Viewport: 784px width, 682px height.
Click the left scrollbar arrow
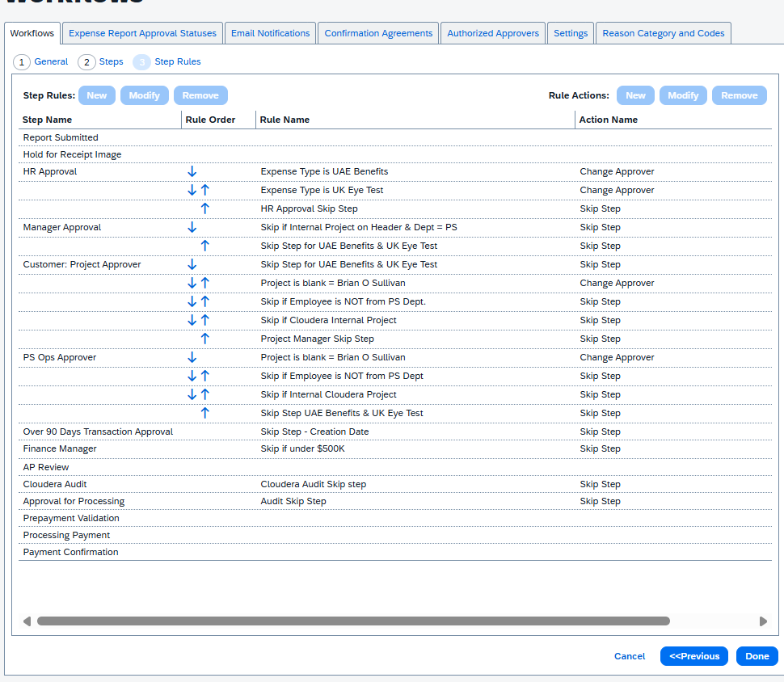[x=27, y=621]
